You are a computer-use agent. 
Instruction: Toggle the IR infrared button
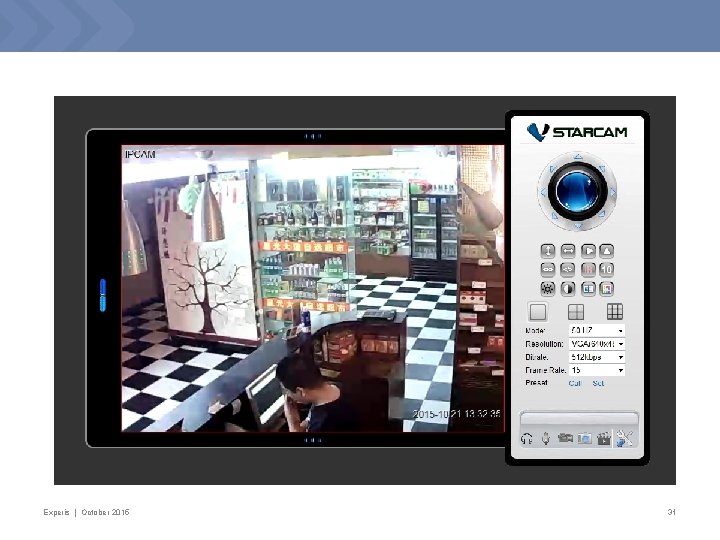point(588,270)
